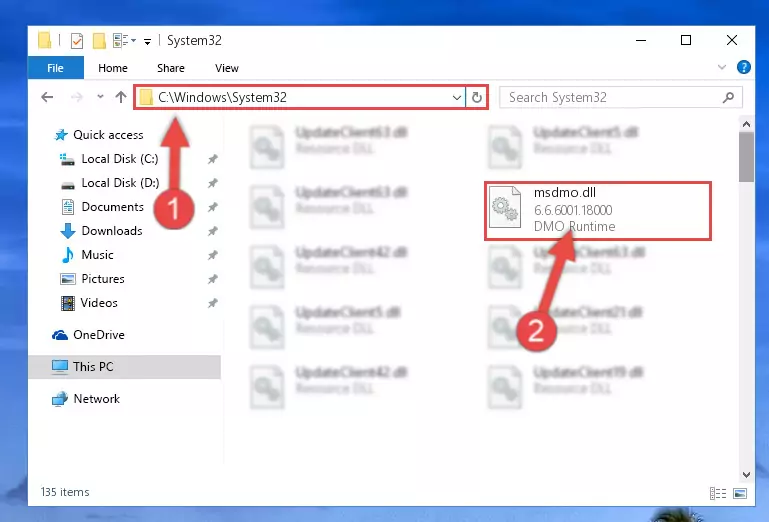Go up one folder level arrow
The image size is (769, 522).
point(121,97)
